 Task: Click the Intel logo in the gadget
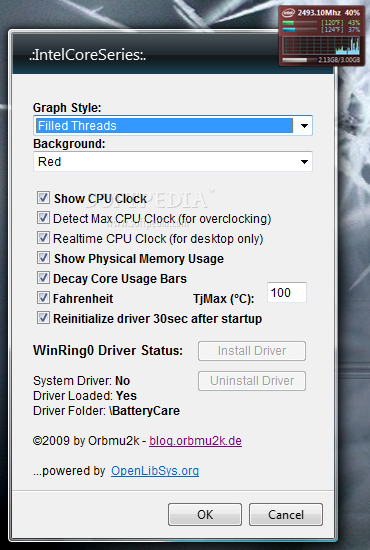288,13
